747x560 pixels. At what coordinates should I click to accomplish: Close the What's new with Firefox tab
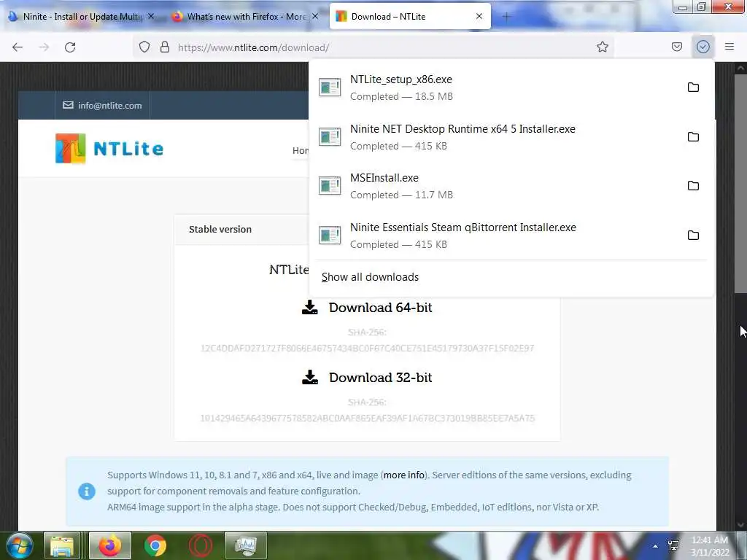(315, 16)
